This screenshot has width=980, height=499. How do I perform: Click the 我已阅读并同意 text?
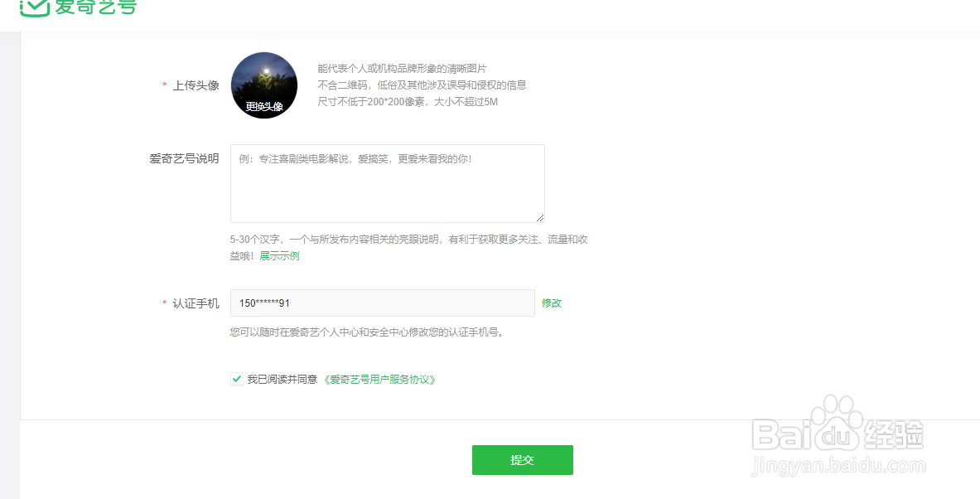click(x=282, y=380)
